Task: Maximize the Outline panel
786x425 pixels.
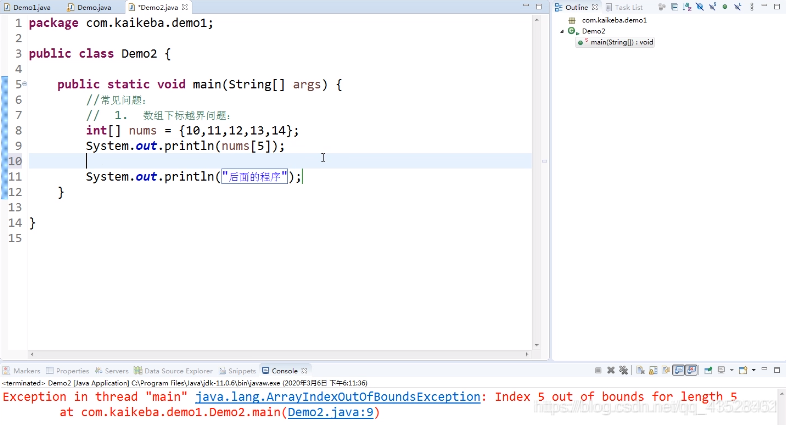Action: click(777, 7)
